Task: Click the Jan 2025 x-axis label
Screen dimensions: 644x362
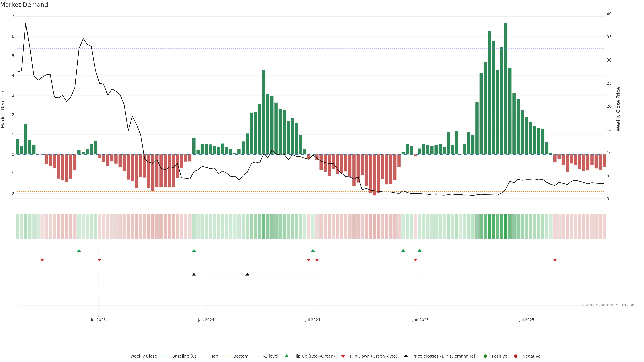Action: (x=420, y=320)
